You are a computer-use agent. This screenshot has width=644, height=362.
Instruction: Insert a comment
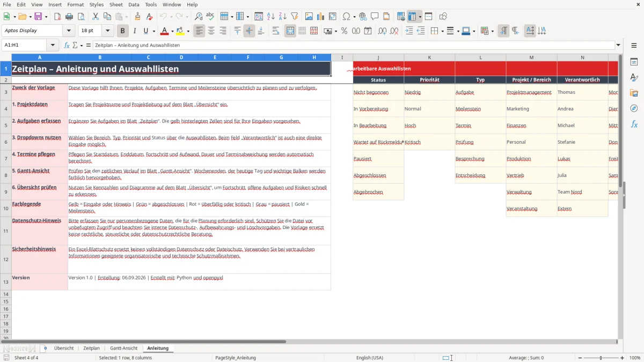click(x=375, y=17)
